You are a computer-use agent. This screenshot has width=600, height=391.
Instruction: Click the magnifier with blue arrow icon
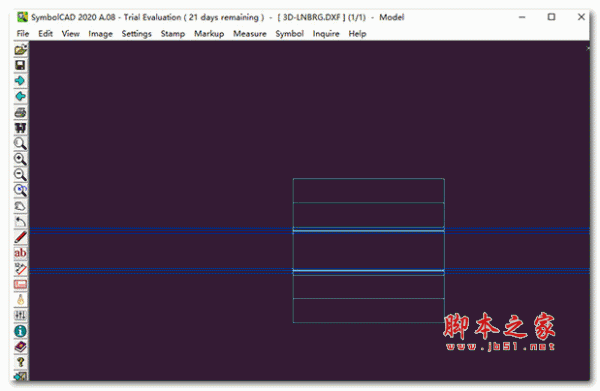pos(21,191)
